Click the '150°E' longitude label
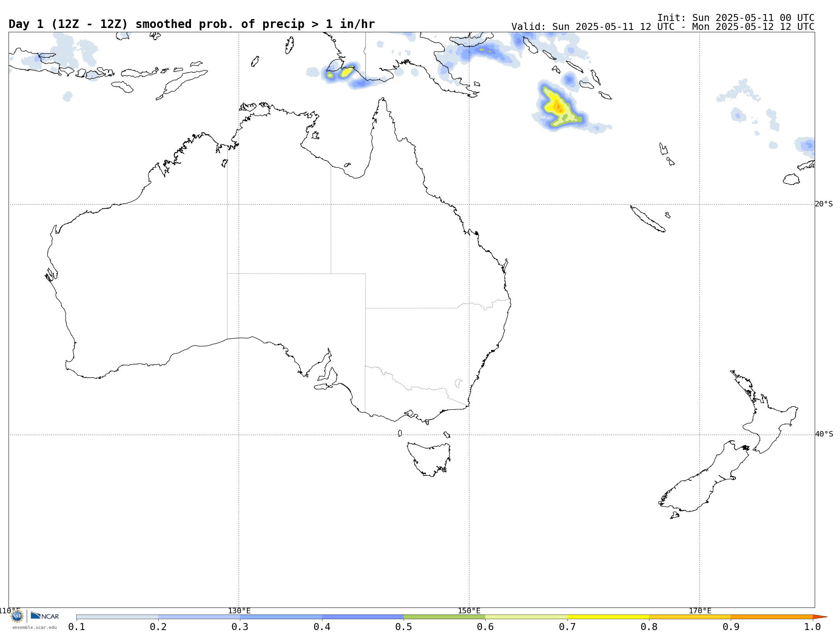 click(469, 611)
